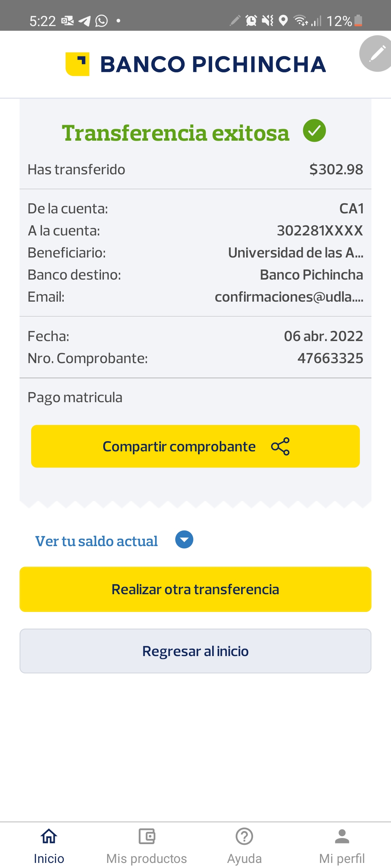Image resolution: width=391 pixels, height=868 pixels.
Task: Expand balance with the blue arrow
Action: (x=184, y=540)
